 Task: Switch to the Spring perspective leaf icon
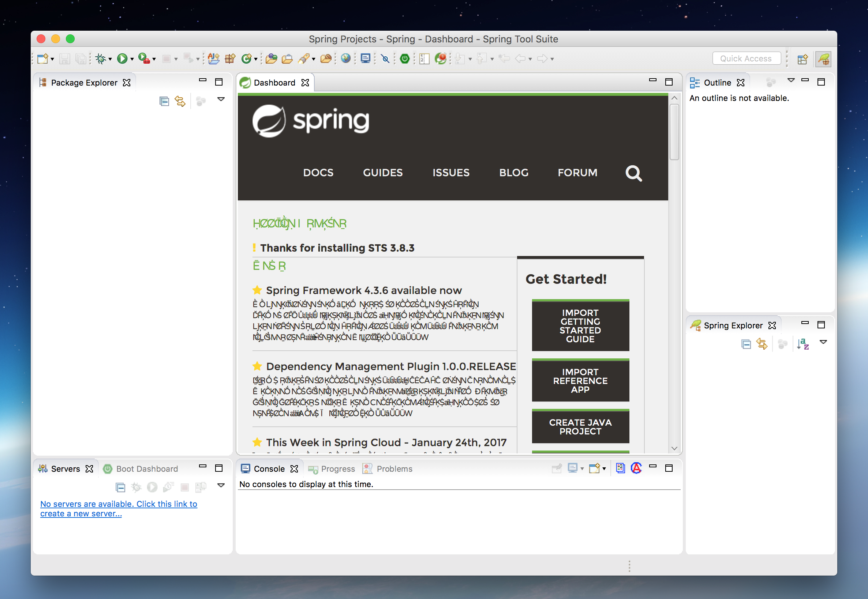[x=823, y=59]
